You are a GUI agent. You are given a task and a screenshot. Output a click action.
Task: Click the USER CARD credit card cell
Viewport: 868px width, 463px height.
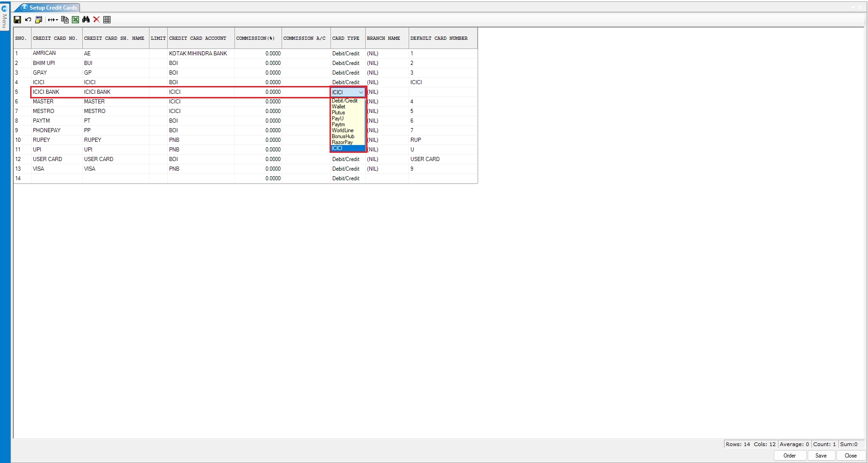click(48, 159)
